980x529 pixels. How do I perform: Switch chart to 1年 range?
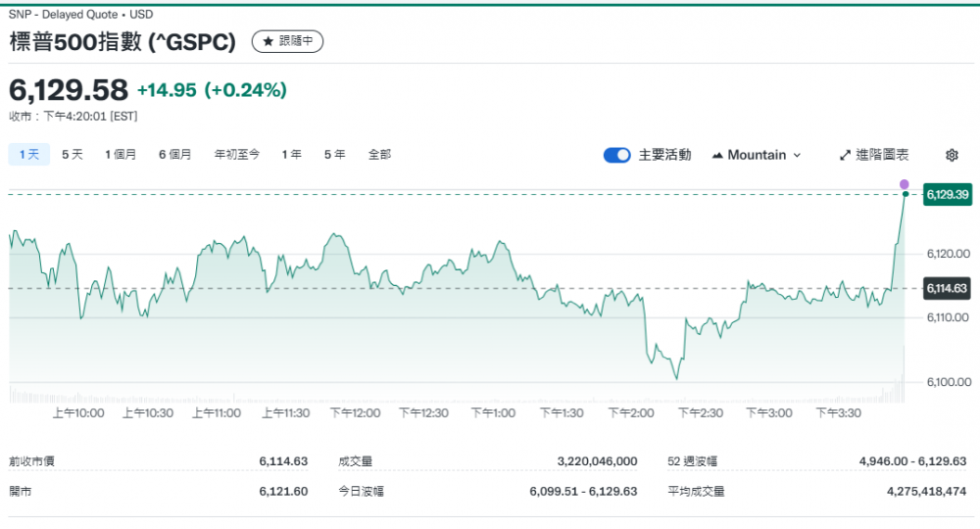click(291, 154)
